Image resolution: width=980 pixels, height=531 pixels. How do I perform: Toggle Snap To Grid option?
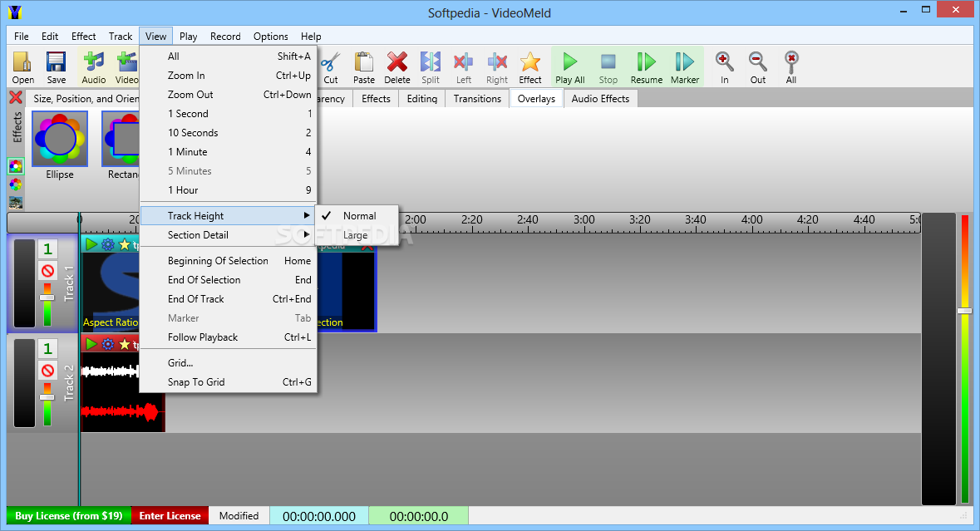tap(229, 382)
